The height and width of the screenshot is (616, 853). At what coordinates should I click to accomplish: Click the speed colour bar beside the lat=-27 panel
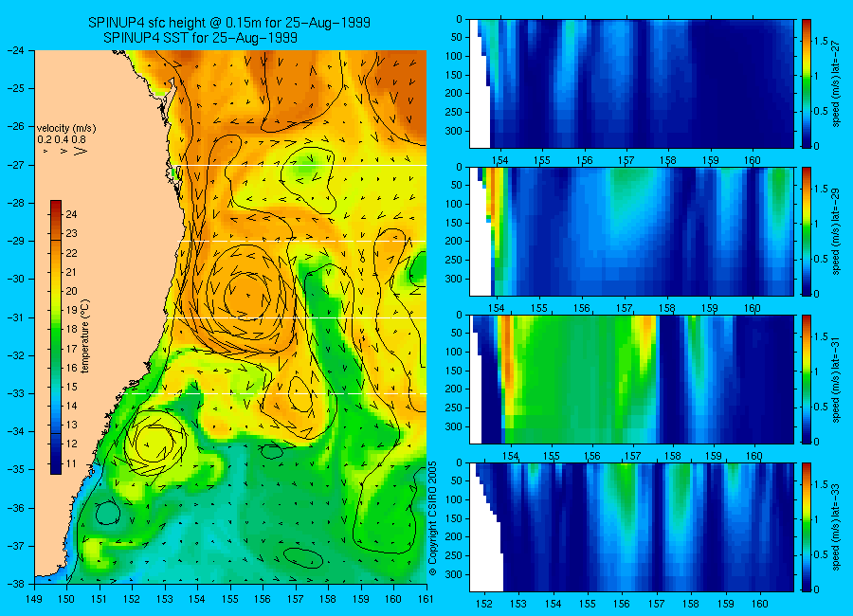807,83
